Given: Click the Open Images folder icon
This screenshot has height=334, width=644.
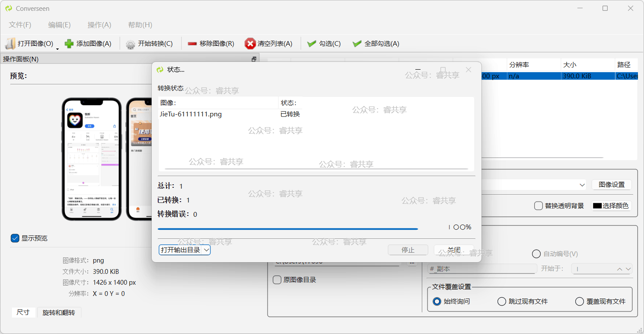Looking at the screenshot, I should coord(10,44).
